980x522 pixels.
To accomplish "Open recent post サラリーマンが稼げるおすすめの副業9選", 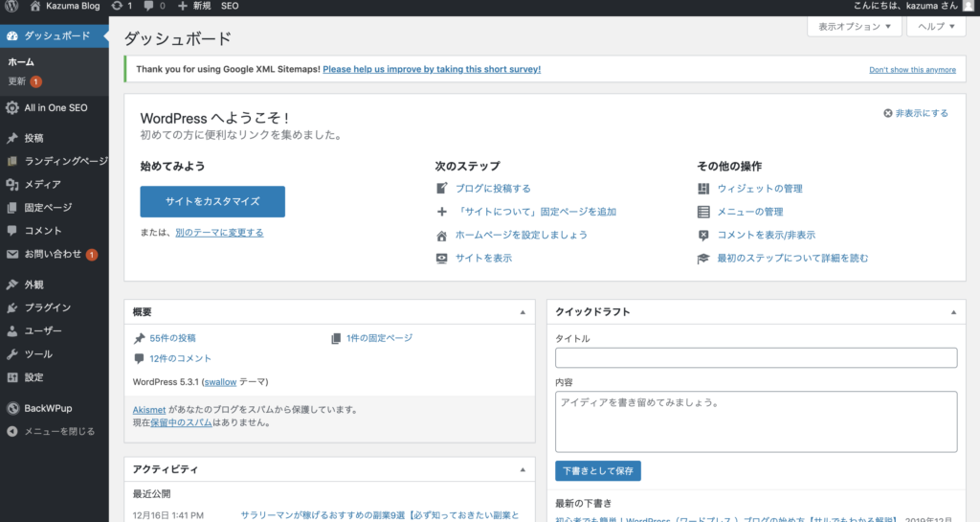I will coord(380,515).
